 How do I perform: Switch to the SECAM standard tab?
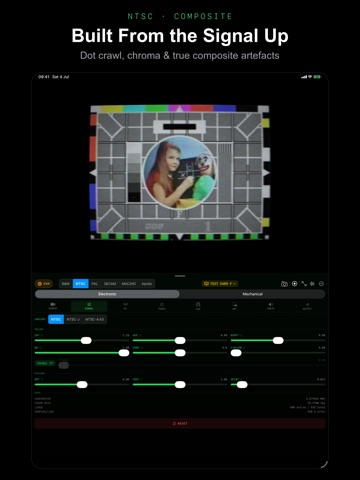110,284
